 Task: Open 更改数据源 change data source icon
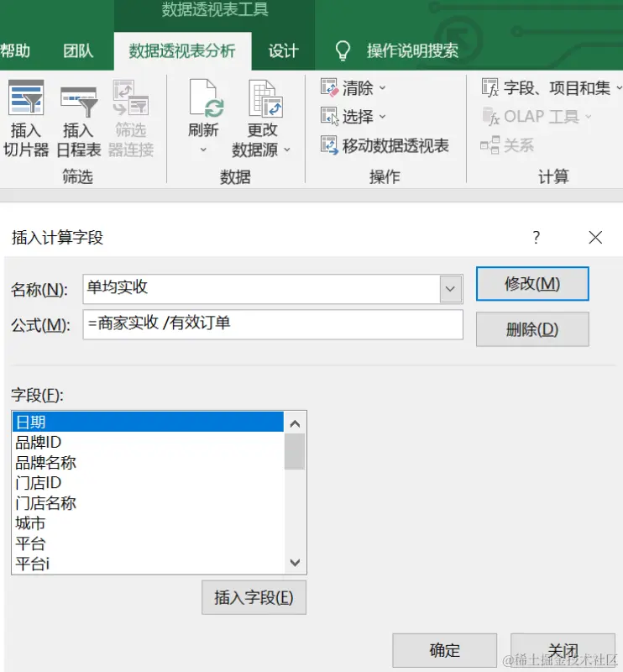click(265, 98)
